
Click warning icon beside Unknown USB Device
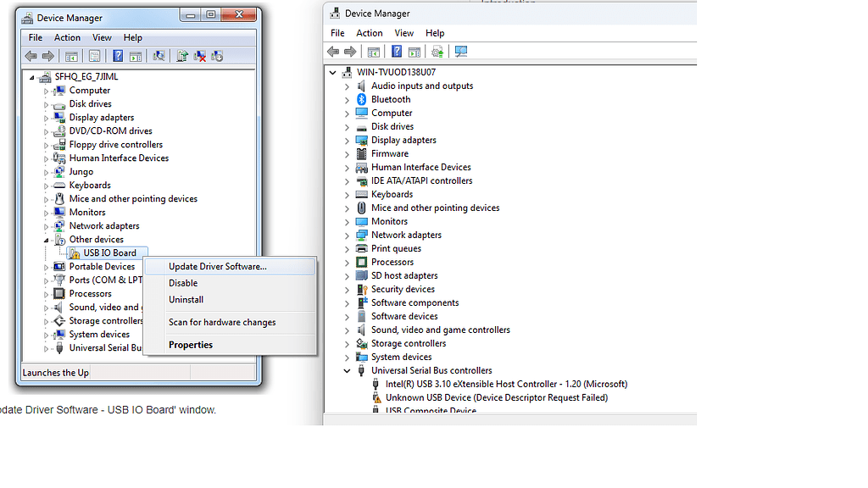tap(376, 397)
